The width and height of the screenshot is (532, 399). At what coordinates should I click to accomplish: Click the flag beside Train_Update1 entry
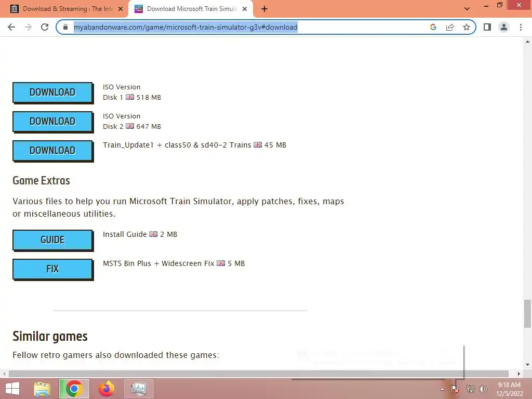pos(258,145)
